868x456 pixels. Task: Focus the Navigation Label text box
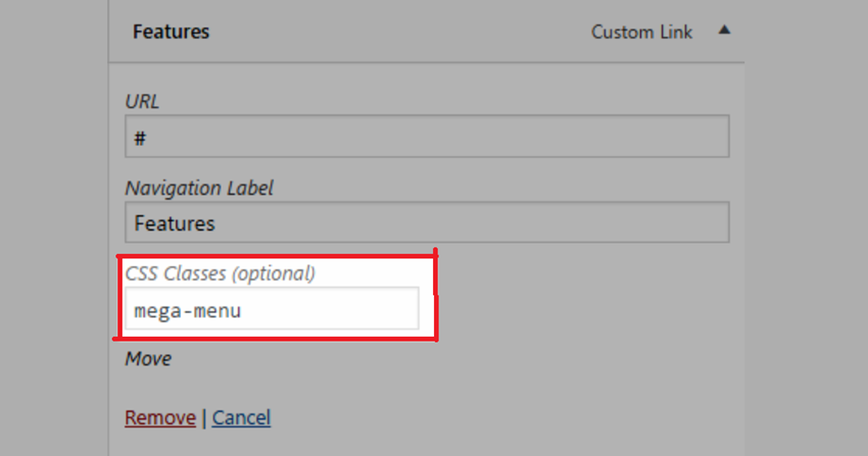427,222
